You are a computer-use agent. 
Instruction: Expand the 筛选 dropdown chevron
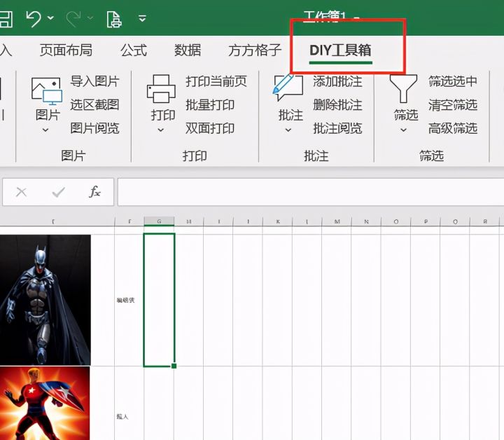[404, 130]
